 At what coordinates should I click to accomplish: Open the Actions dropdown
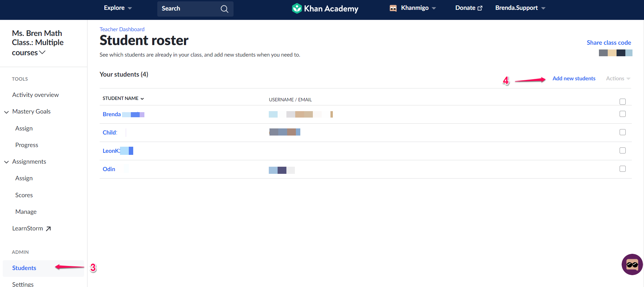pyautogui.click(x=618, y=78)
